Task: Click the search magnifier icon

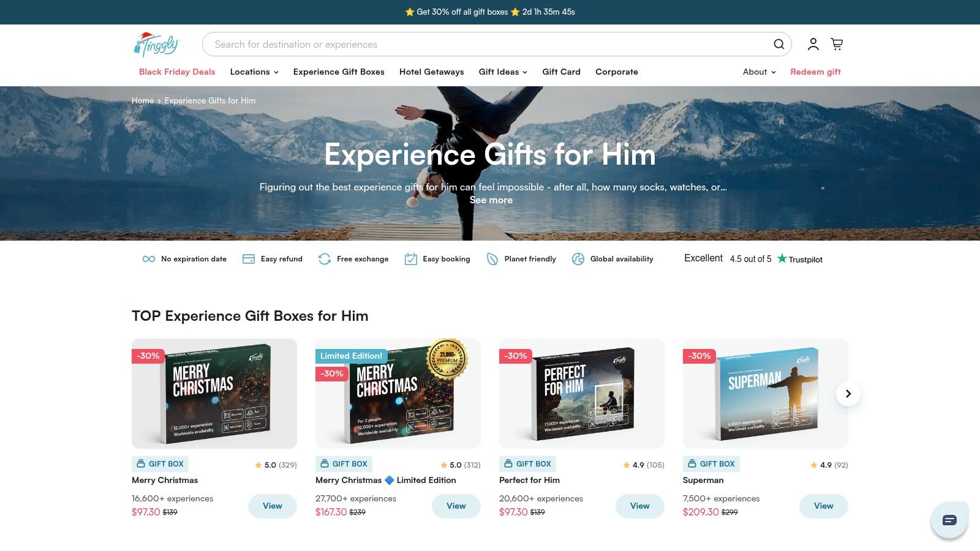Action: pos(778,44)
